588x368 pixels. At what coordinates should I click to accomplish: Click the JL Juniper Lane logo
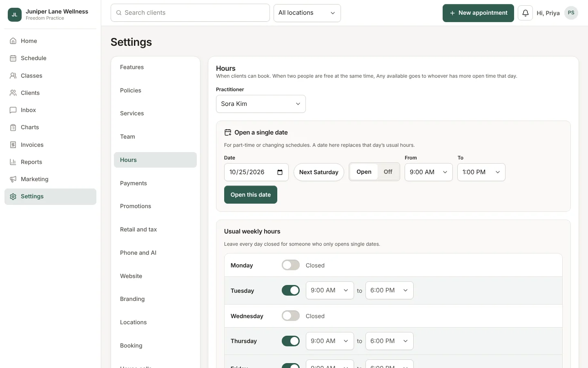(x=15, y=15)
